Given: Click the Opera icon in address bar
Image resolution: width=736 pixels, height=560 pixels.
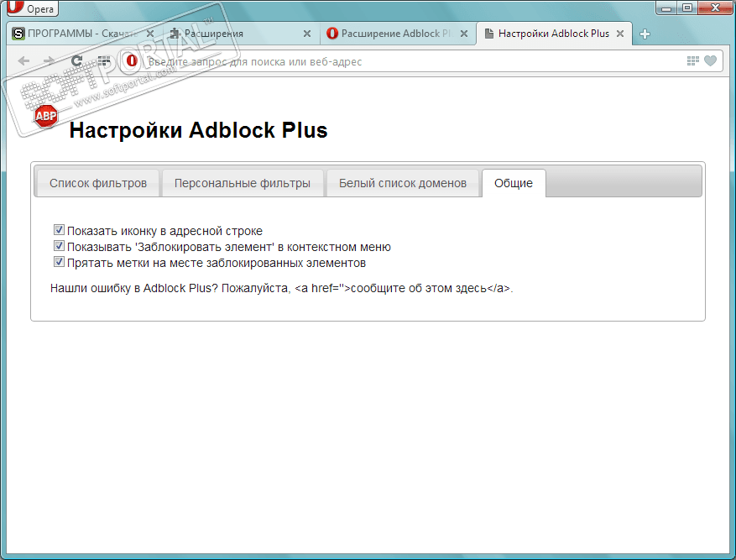Looking at the screenshot, I should [x=132, y=61].
